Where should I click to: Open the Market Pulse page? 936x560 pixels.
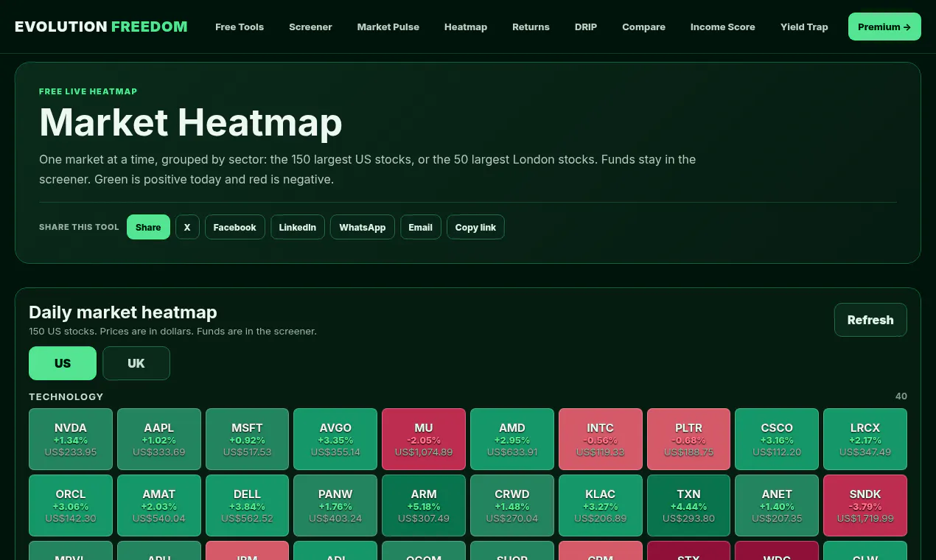click(x=388, y=27)
